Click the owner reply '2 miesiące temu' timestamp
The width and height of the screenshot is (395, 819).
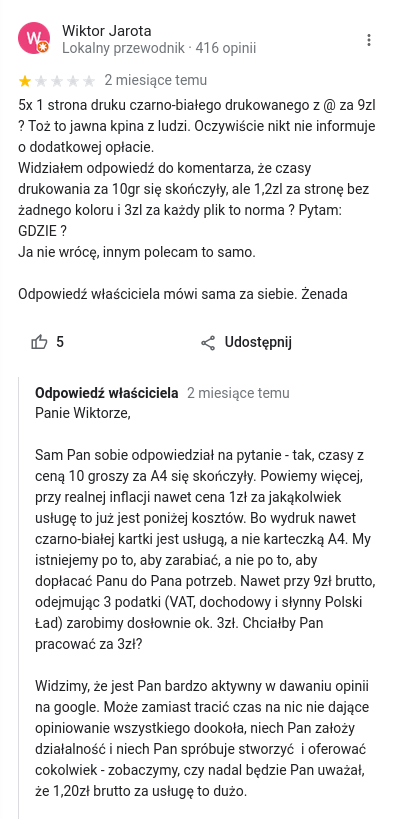238,393
